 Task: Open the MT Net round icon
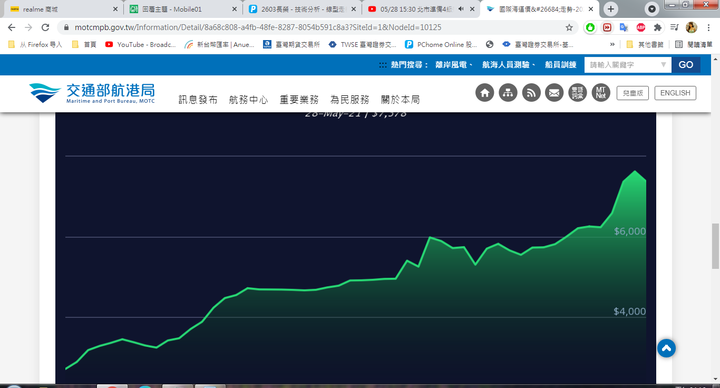601,93
